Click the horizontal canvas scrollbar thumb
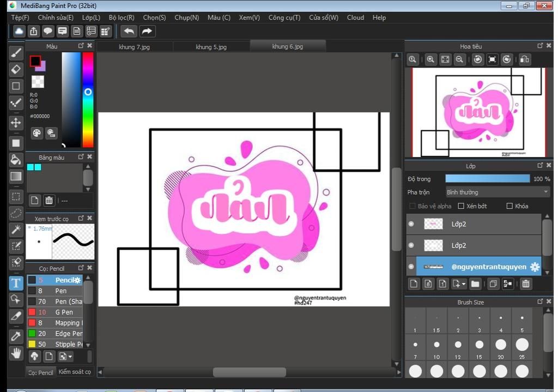The width and height of the screenshot is (558, 392). point(249,372)
